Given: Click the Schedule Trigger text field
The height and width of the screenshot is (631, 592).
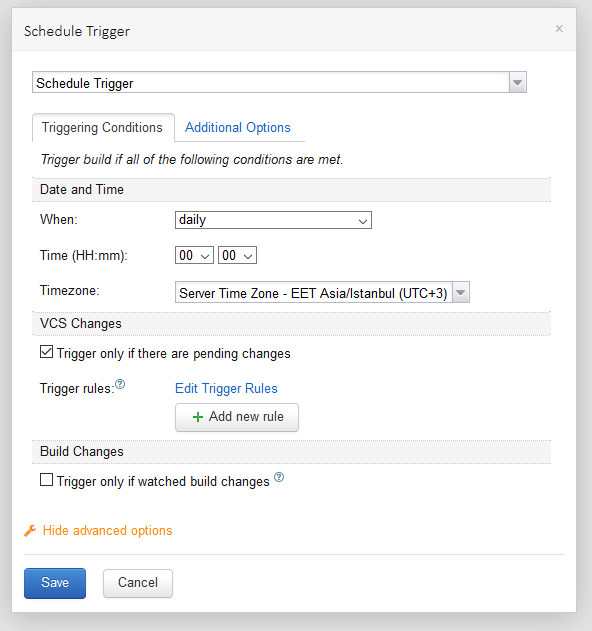Looking at the screenshot, I should [271, 82].
